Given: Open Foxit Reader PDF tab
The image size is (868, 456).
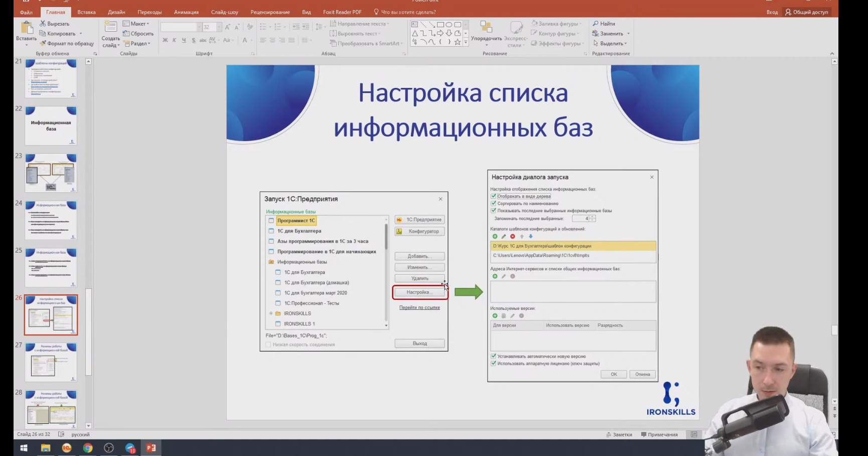Looking at the screenshot, I should coord(342,12).
